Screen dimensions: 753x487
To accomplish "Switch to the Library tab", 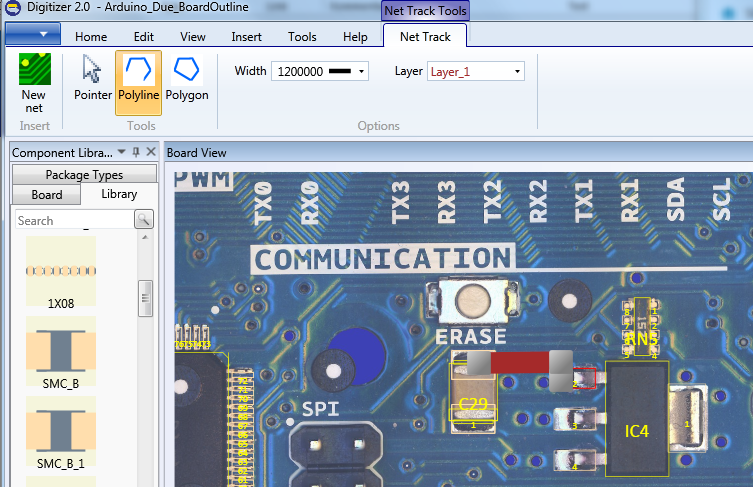I will point(119,194).
